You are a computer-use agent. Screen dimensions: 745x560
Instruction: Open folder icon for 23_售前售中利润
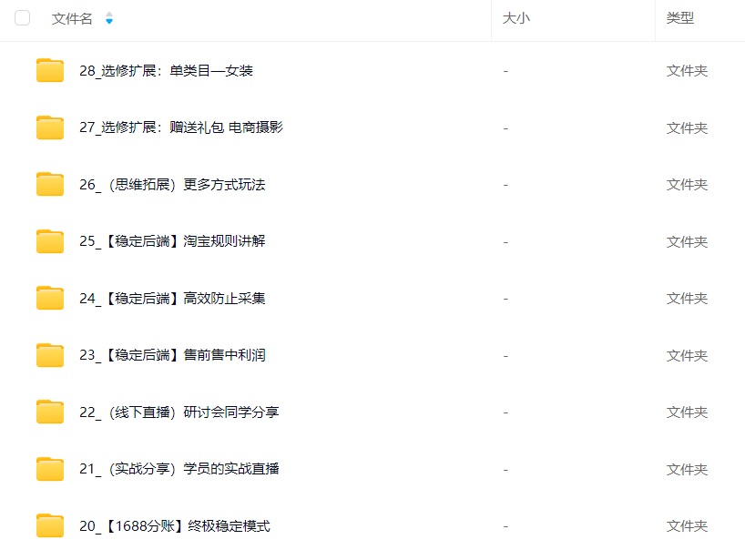click(50, 355)
